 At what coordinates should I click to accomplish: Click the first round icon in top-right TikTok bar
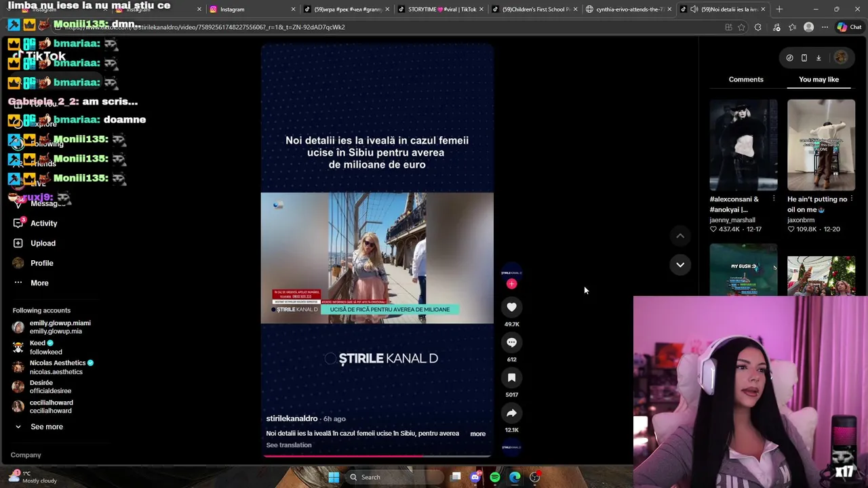point(789,58)
